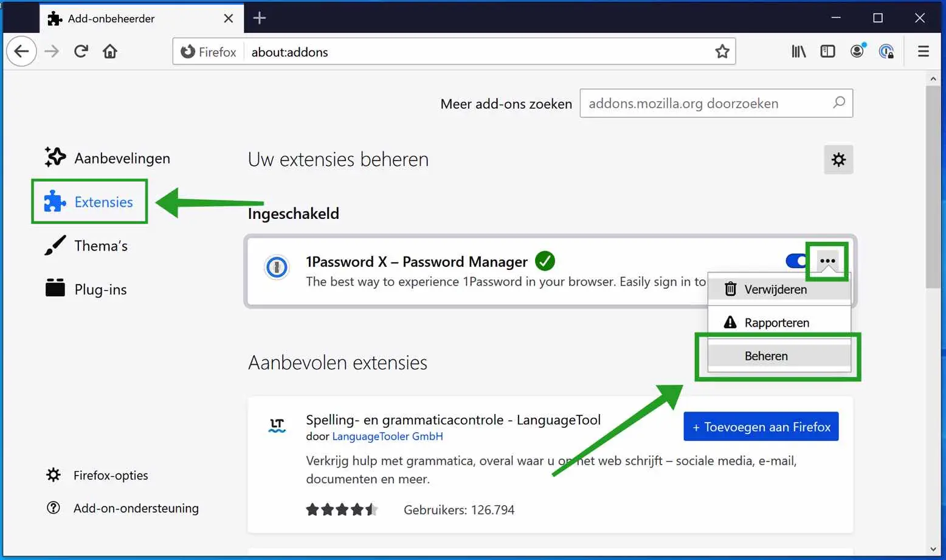
Task: Open the Thema's category
Action: [x=86, y=246]
